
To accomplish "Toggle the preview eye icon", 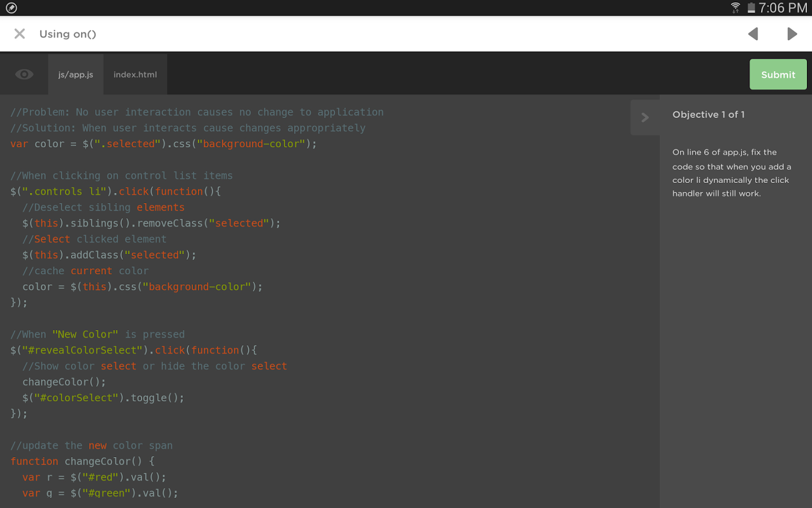I will coord(24,75).
